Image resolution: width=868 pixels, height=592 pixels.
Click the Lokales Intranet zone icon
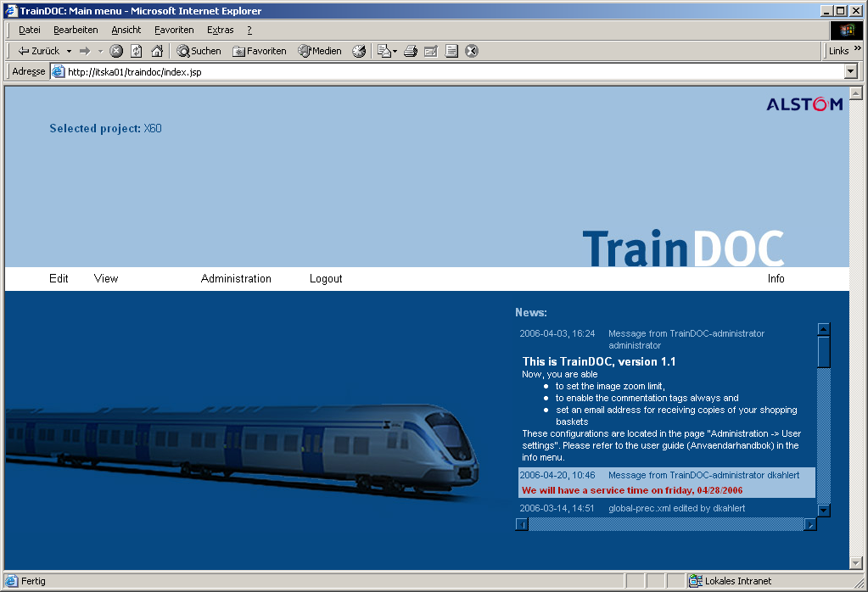[695, 581]
